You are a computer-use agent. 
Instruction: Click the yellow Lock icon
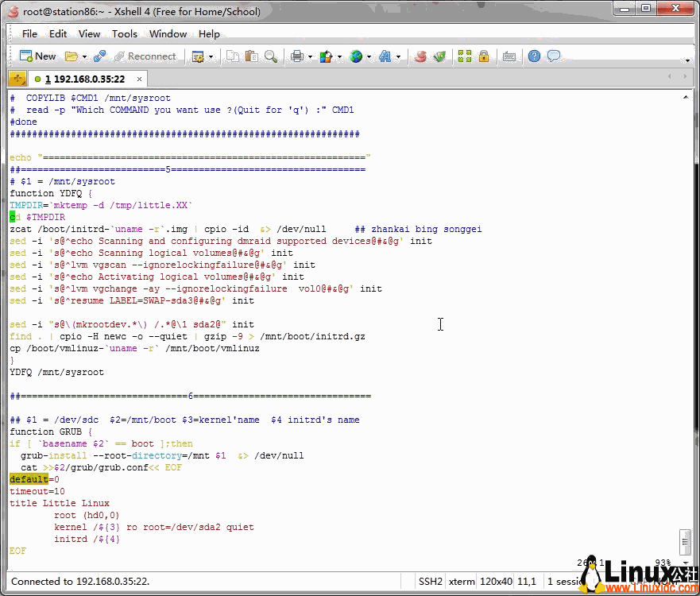[x=484, y=56]
